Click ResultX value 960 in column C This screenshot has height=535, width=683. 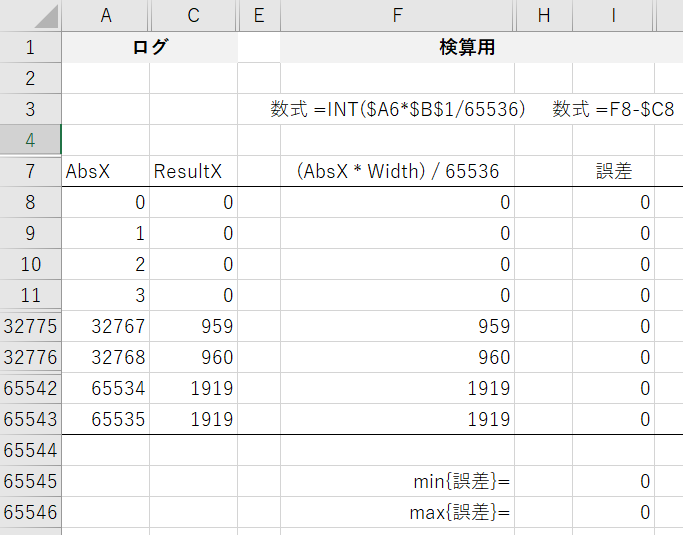[x=194, y=357]
